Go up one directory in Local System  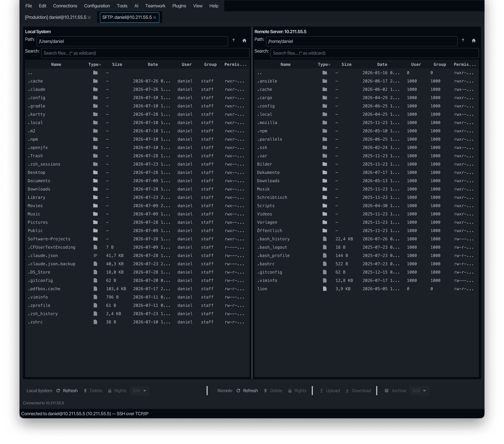[x=234, y=41]
